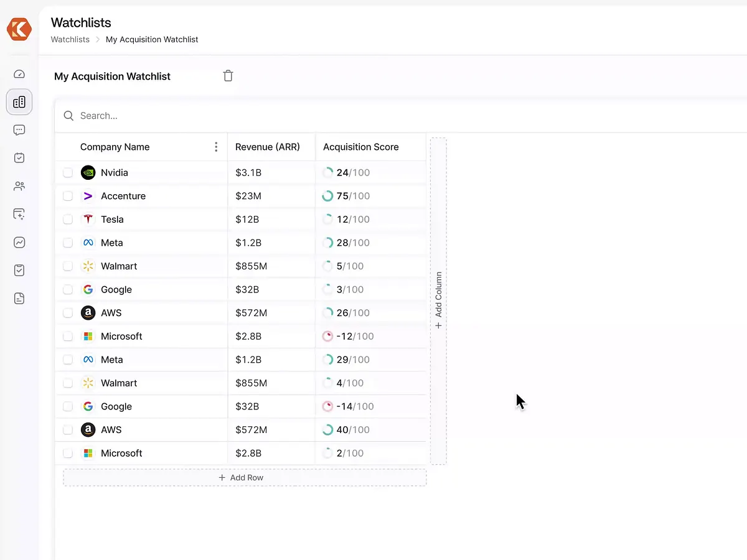The height and width of the screenshot is (560, 747).
Task: Click the Add Row button
Action: tap(245, 477)
